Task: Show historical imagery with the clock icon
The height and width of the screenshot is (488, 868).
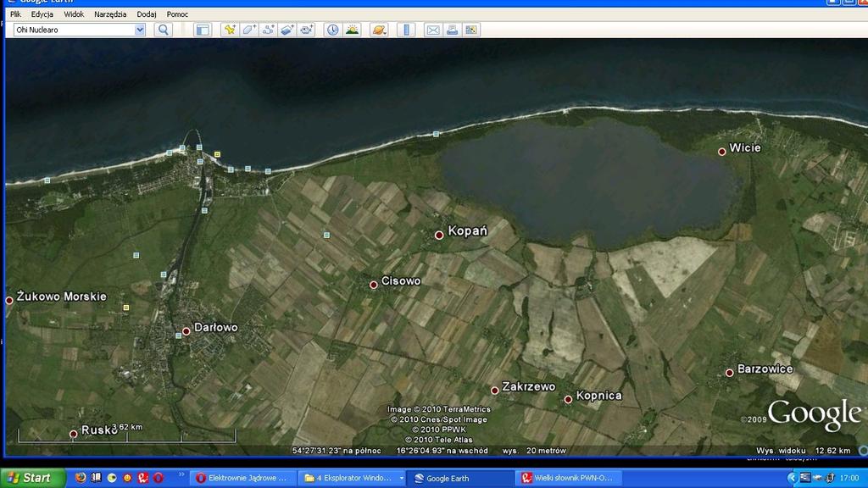Action: pos(332,30)
